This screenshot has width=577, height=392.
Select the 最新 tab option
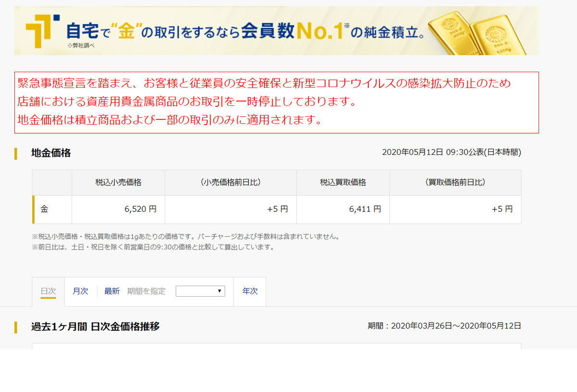[112, 291]
